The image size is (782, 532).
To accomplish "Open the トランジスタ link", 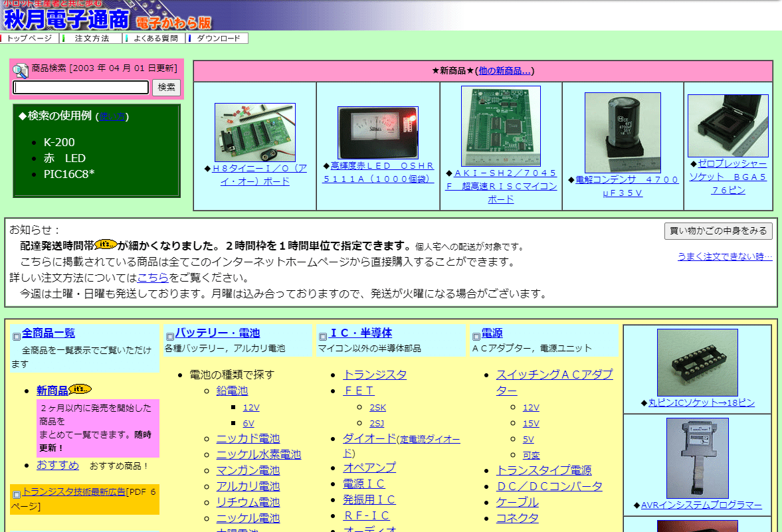I will click(375, 375).
